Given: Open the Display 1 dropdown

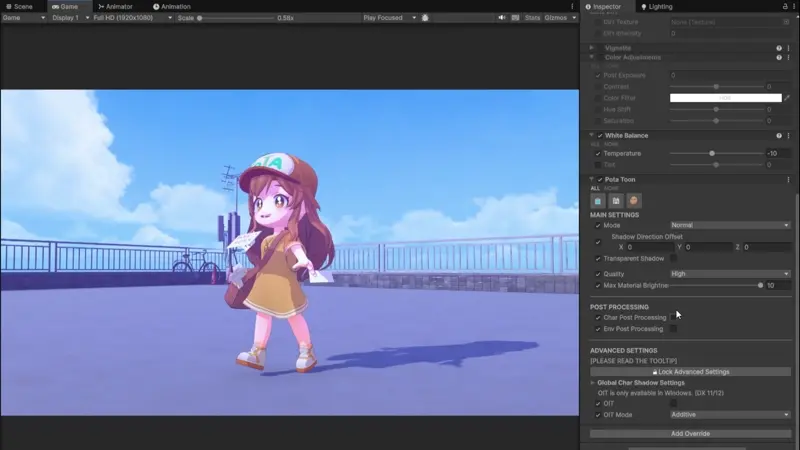Looking at the screenshot, I should coord(70,18).
